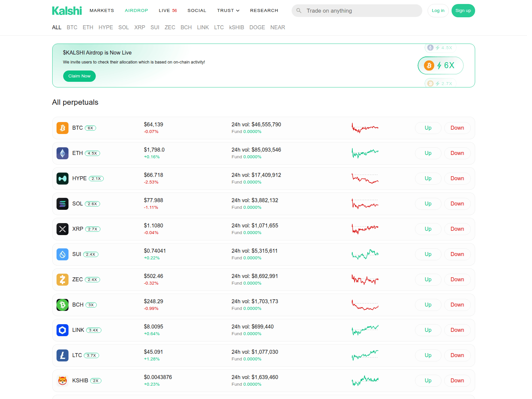The width and height of the screenshot is (532, 399).
Task: Click LINK 3.4X leverage badge
Action: [94, 330]
